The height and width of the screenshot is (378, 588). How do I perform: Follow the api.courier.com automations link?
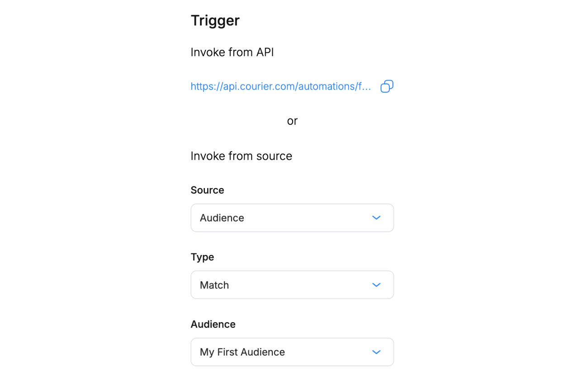pos(280,86)
